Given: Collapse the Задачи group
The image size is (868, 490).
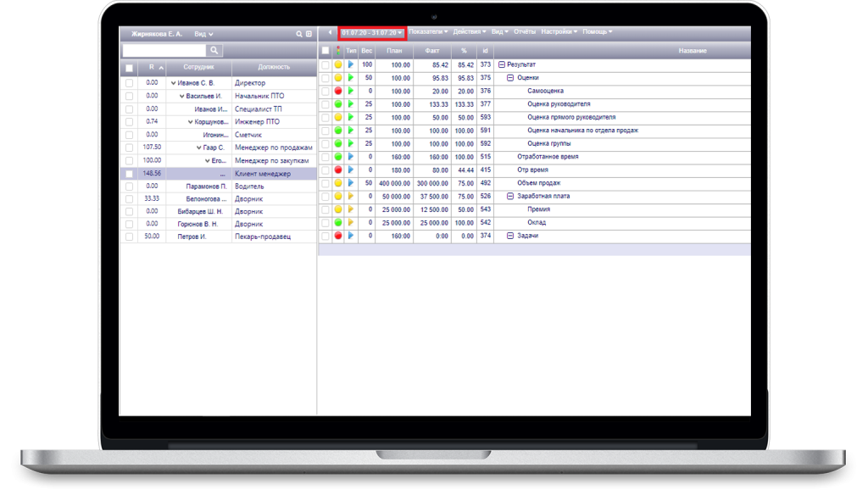Looking at the screenshot, I should tap(510, 236).
